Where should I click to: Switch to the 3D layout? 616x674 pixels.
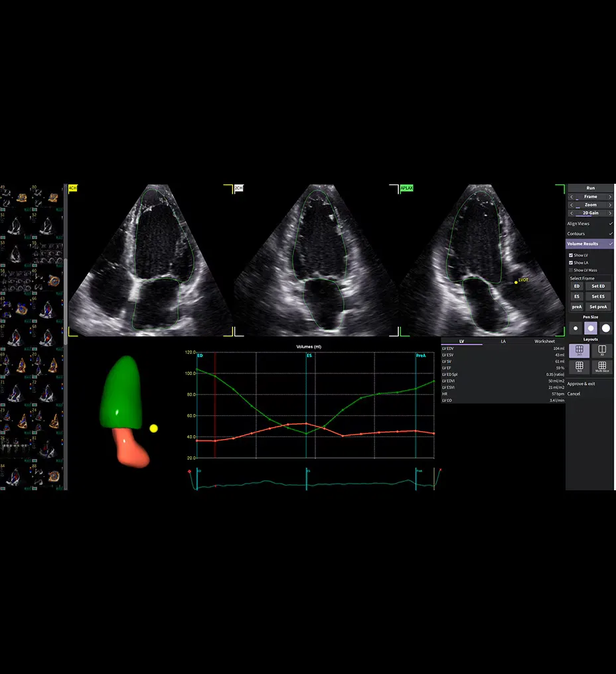coord(601,350)
